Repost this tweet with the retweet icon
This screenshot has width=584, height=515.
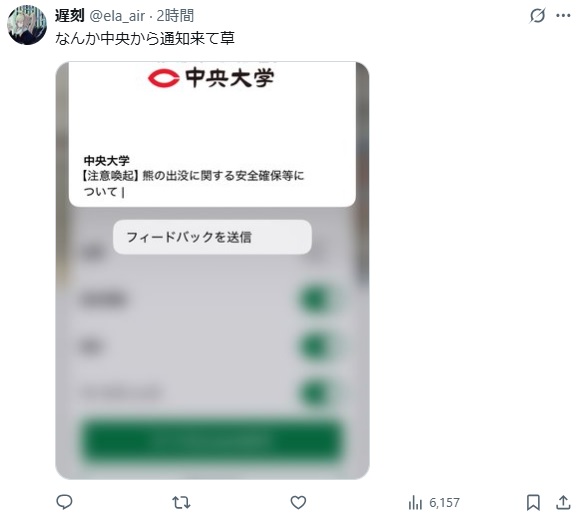(x=181, y=502)
